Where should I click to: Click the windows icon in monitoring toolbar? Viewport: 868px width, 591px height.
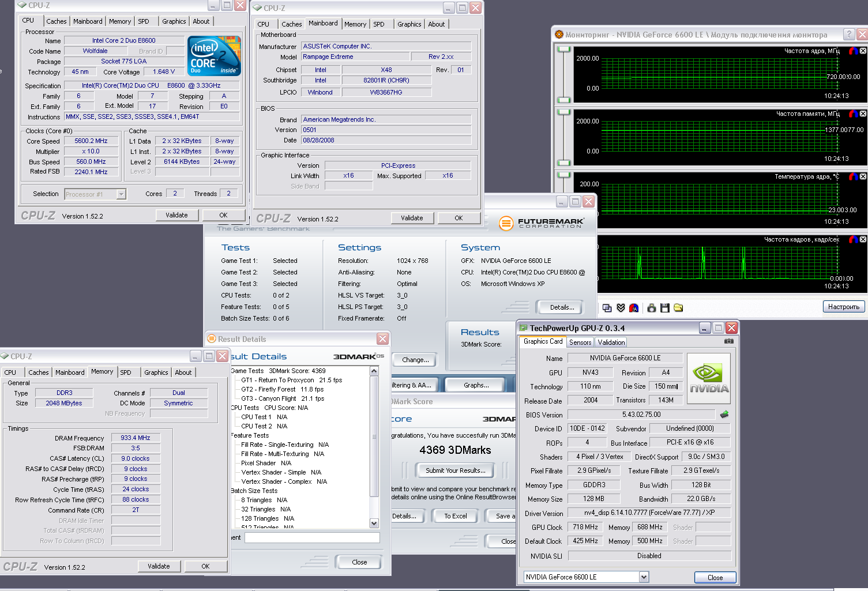click(x=607, y=308)
